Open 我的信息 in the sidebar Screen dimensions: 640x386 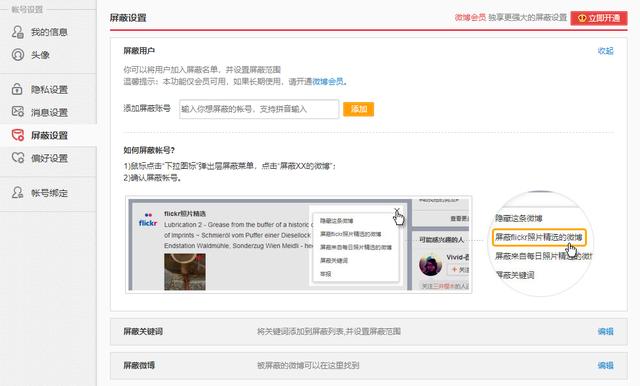48,32
